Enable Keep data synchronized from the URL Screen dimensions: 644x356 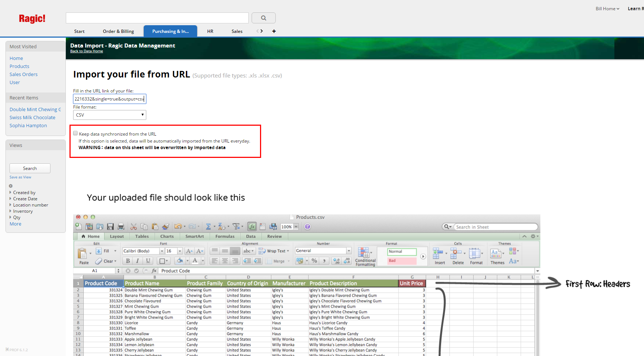pyautogui.click(x=75, y=133)
